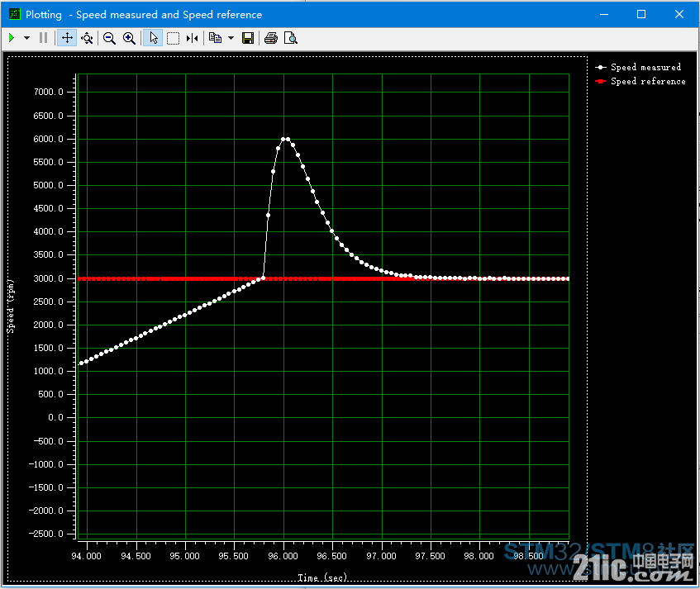Click the vertical cursor marker tool

point(193,38)
